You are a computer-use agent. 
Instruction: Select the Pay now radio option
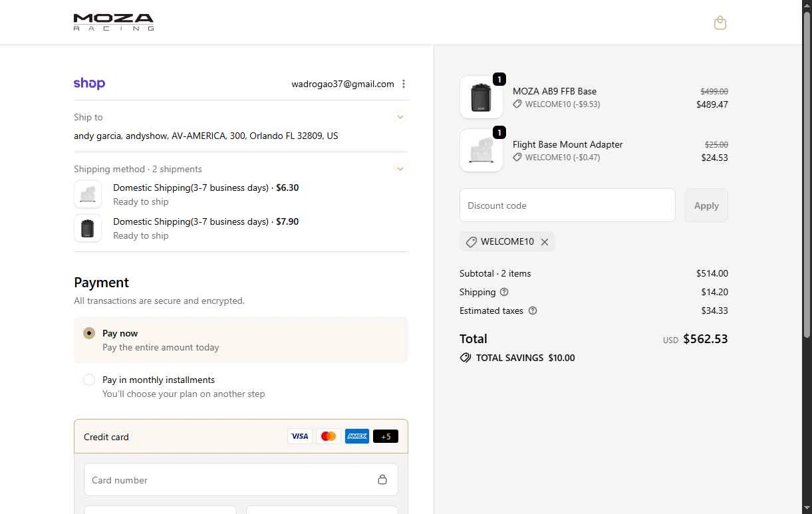(x=89, y=333)
